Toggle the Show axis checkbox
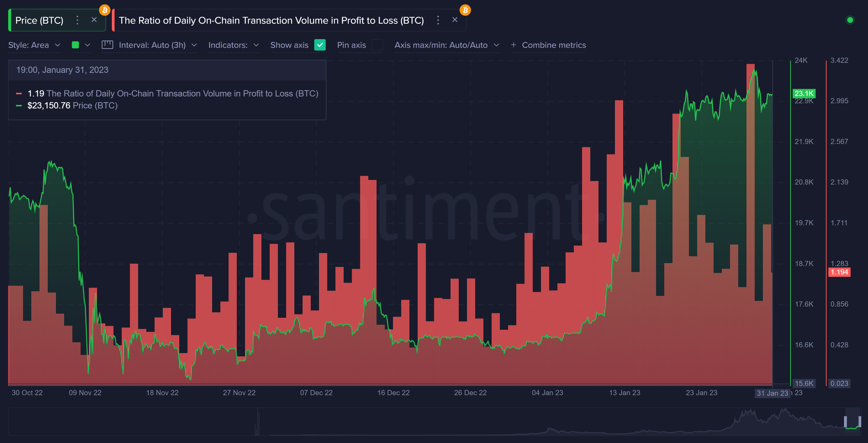 tap(318, 45)
